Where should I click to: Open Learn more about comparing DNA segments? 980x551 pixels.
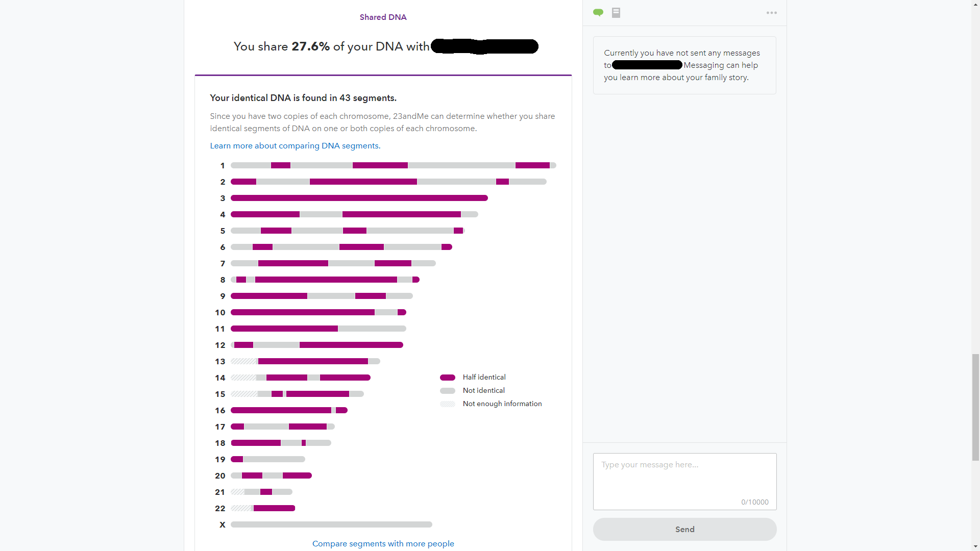(x=295, y=146)
